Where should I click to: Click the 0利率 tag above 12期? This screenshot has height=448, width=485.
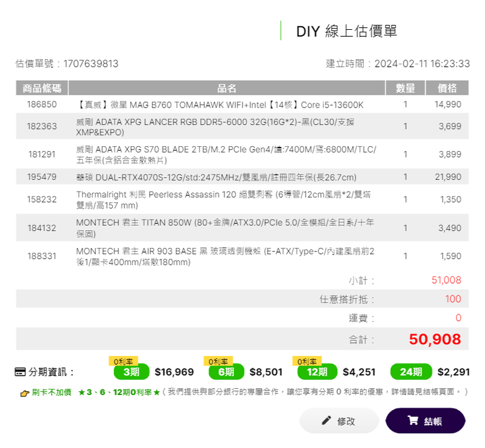point(307,361)
